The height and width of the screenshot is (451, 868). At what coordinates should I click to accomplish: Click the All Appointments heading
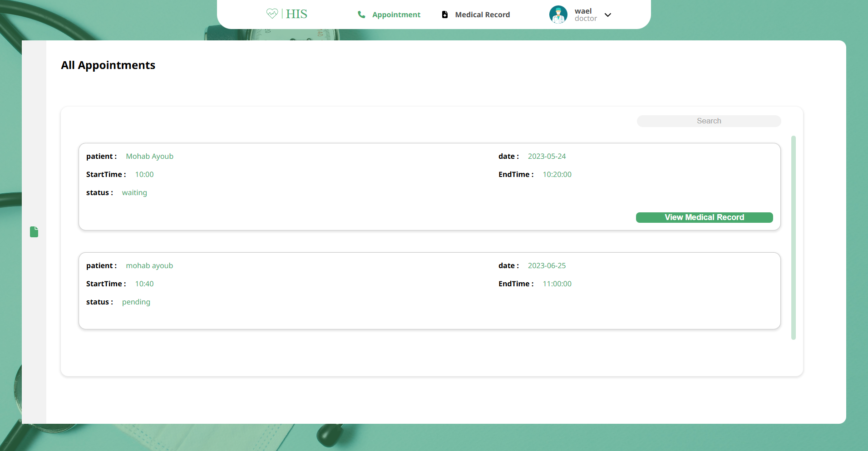[x=108, y=65]
